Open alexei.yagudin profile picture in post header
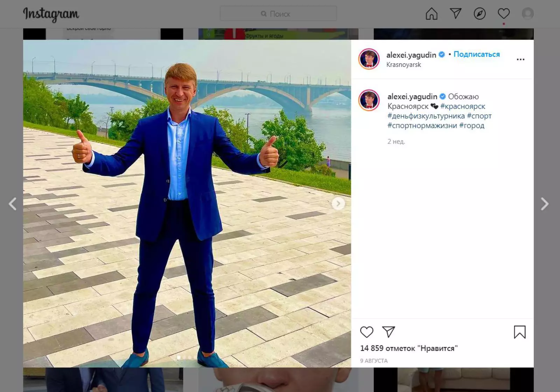 tap(369, 59)
